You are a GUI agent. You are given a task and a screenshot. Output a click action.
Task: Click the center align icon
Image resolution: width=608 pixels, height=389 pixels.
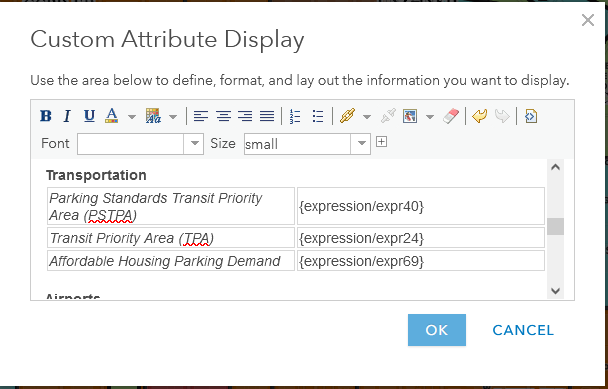click(x=223, y=116)
